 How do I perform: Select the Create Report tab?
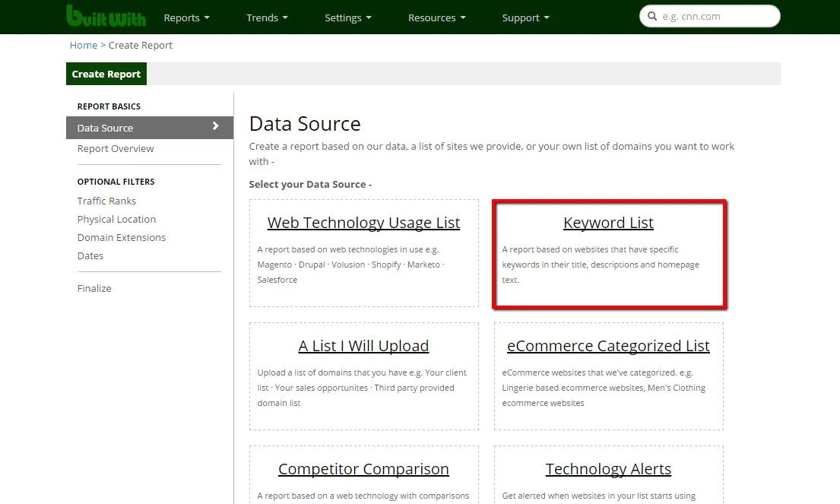(106, 74)
